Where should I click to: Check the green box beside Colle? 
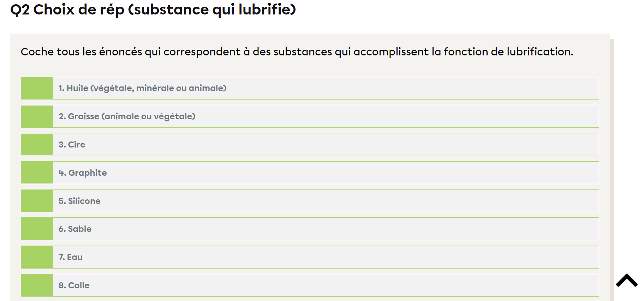37,285
